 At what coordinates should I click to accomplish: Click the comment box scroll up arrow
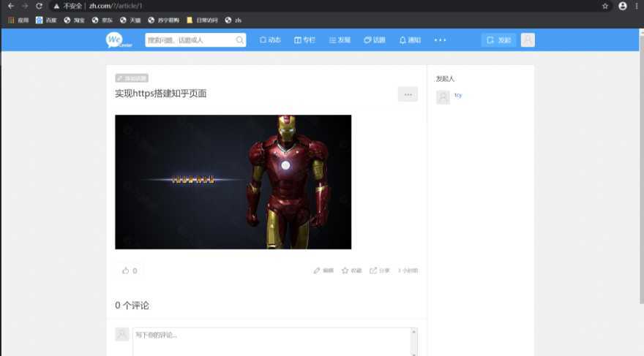pos(413,331)
